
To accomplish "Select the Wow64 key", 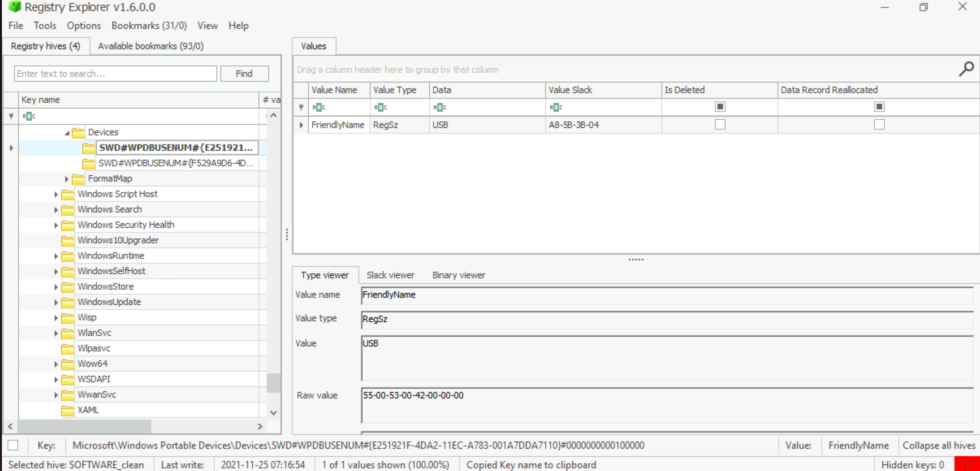I will pos(92,364).
